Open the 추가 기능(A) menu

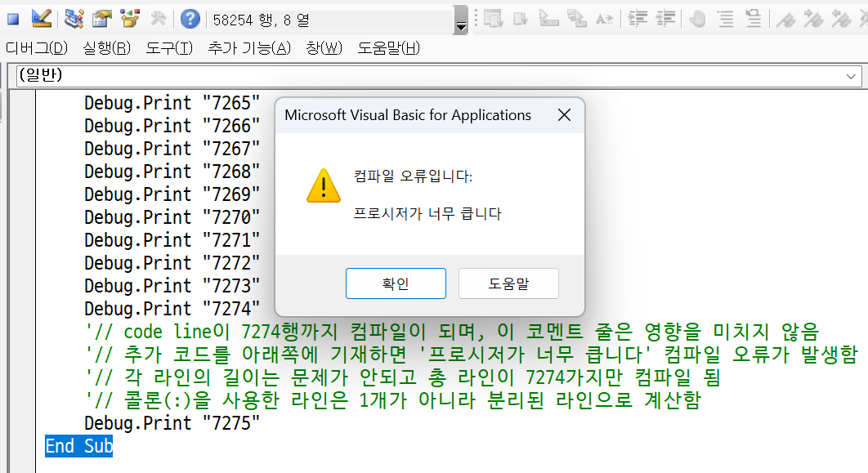[x=249, y=48]
